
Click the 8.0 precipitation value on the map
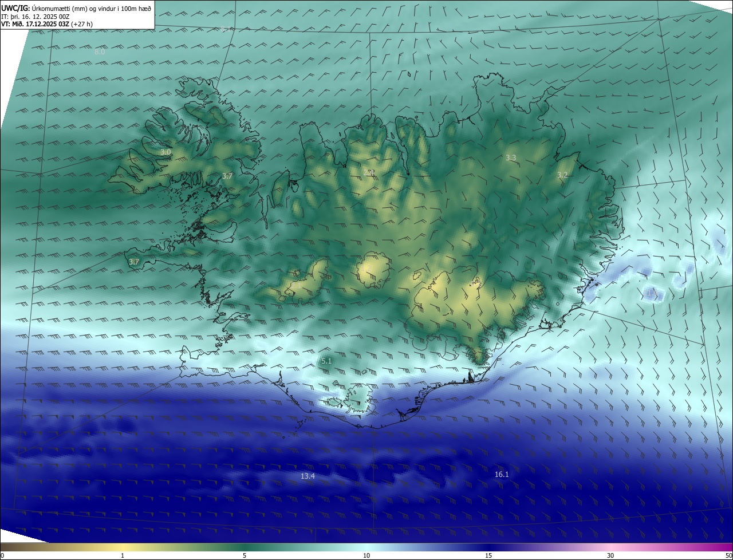pyautogui.click(x=100, y=52)
